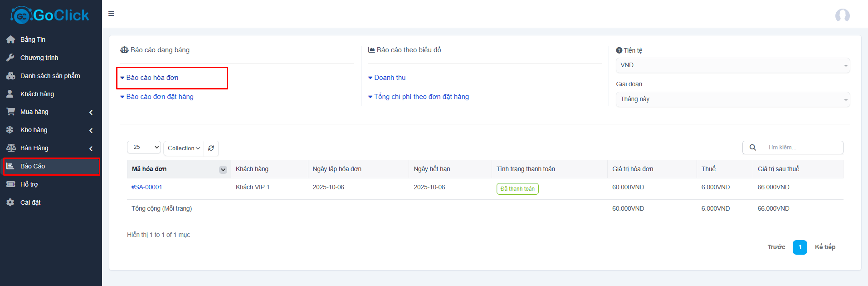868x286 pixels.
Task: Open Khách hàng in the sidebar
Action: click(37, 94)
